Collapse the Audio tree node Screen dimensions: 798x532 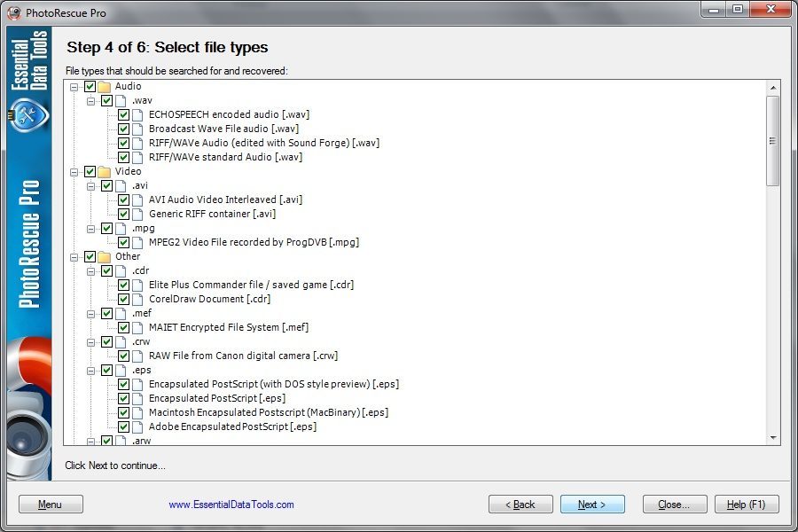tap(74, 87)
